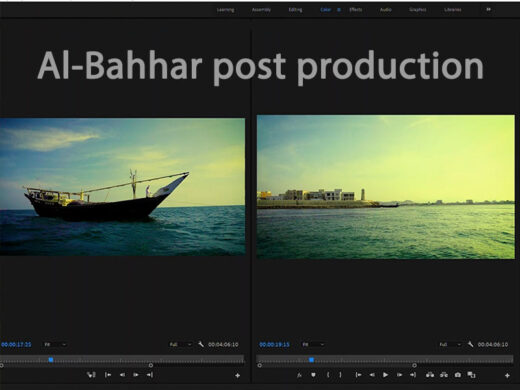Step forward one frame in left monitor
This screenshot has width=520, height=390.
[x=136, y=375]
